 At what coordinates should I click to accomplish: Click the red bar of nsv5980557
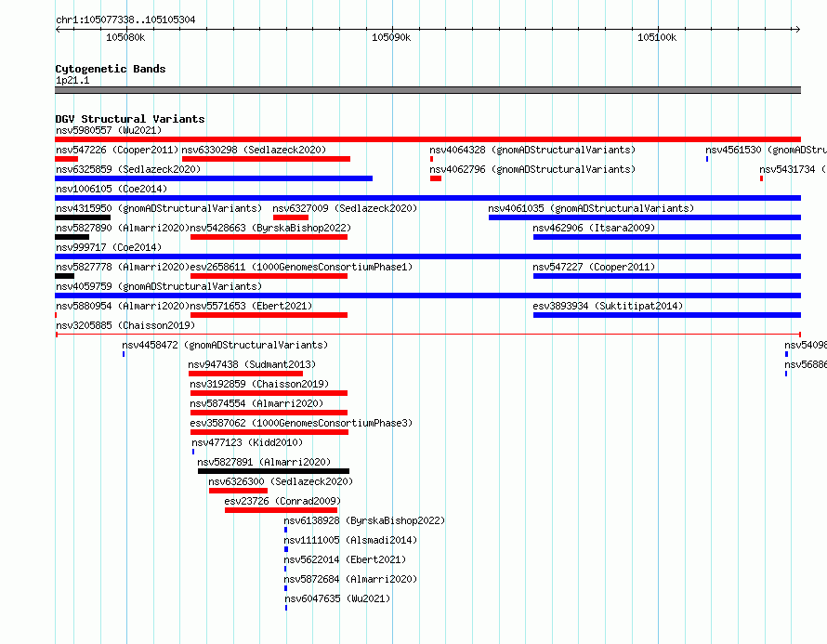[x=427, y=139]
